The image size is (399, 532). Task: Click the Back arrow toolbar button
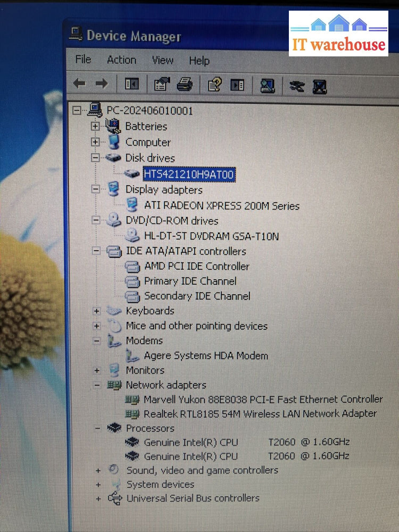tap(80, 83)
